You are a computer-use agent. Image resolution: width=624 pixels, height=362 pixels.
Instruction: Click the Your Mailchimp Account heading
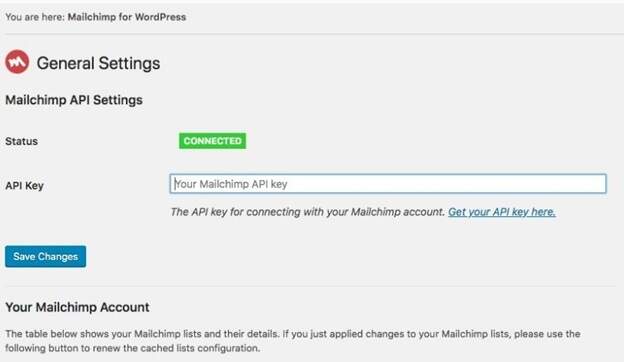(x=77, y=307)
